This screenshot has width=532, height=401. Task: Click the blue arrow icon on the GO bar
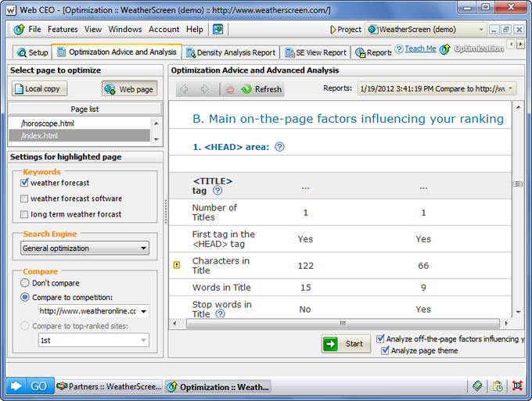[x=16, y=385]
